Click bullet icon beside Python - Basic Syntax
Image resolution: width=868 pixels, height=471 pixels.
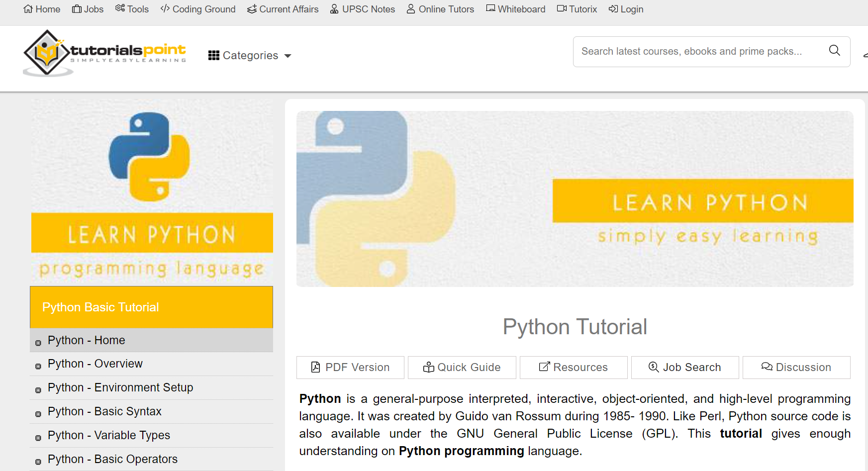(38, 414)
